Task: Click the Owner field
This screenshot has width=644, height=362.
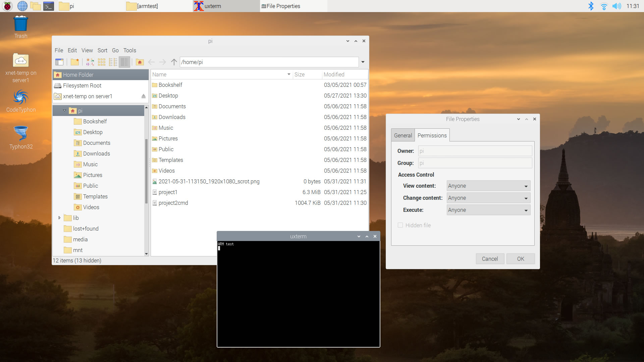Action: [475, 151]
